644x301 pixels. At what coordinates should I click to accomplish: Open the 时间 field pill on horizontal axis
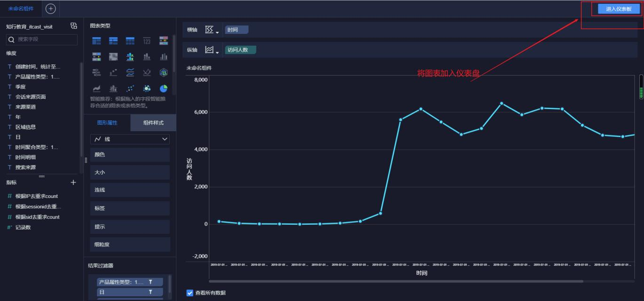[x=237, y=30]
